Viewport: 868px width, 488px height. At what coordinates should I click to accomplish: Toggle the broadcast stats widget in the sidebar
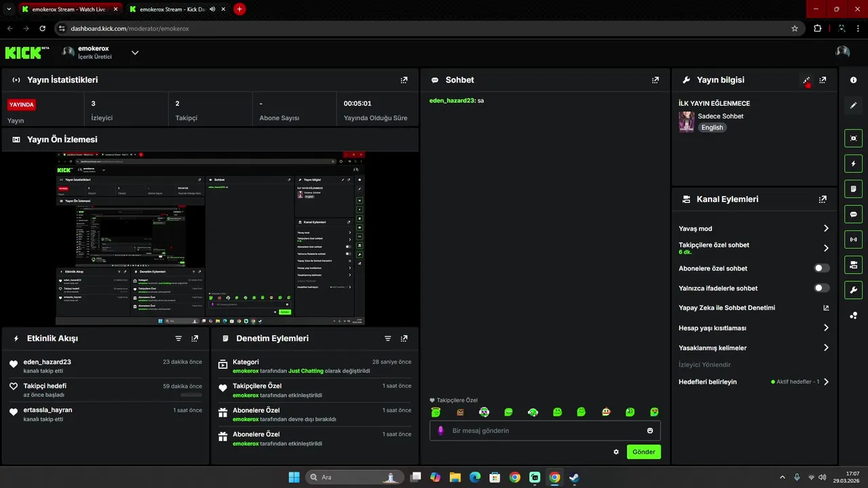(854, 239)
